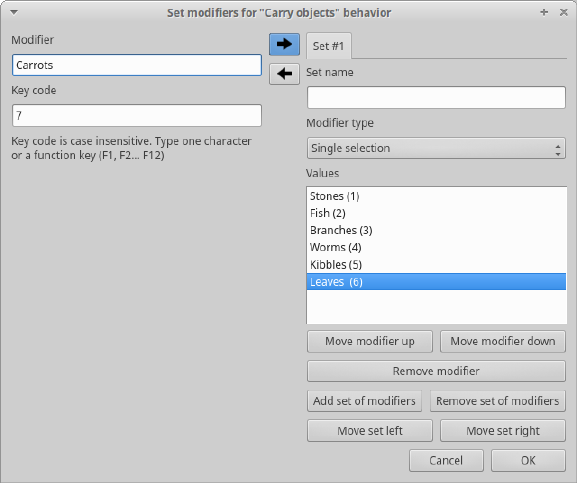Confirm the dialog with OK
The height and width of the screenshot is (483, 577).
click(528, 461)
